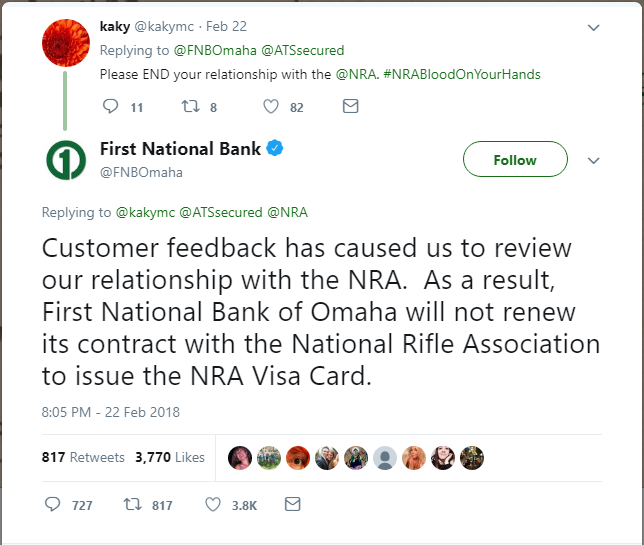Click the @FNBOmaha handle under bank name

(141, 172)
